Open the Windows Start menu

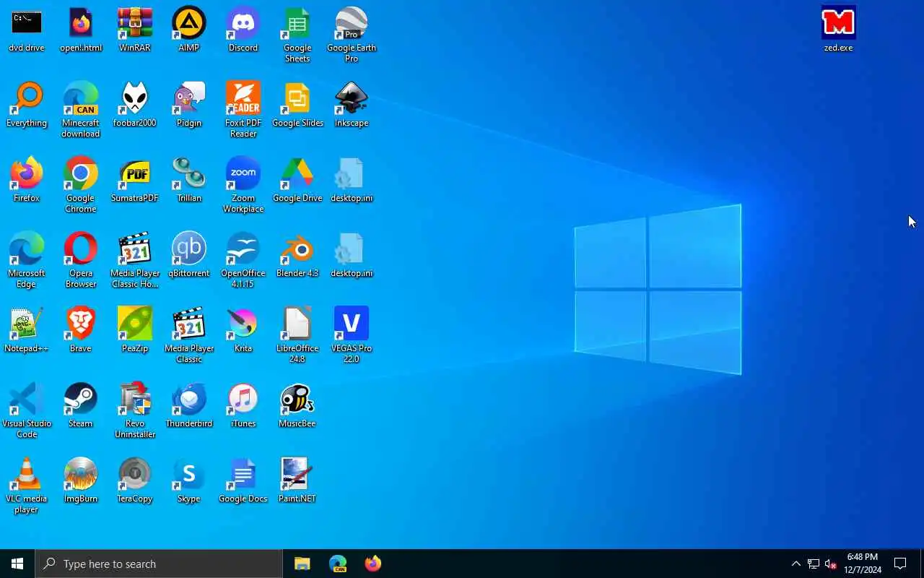17,564
